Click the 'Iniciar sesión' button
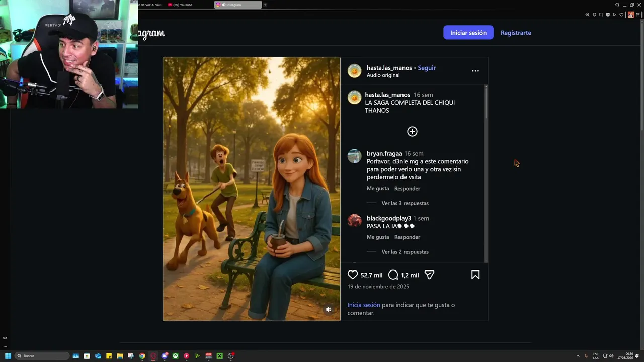Screen dimensions: 644x362 (x=468, y=33)
